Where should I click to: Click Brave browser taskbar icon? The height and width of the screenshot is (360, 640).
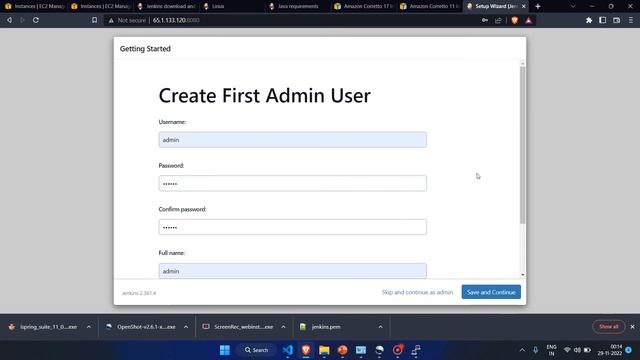tap(306, 350)
